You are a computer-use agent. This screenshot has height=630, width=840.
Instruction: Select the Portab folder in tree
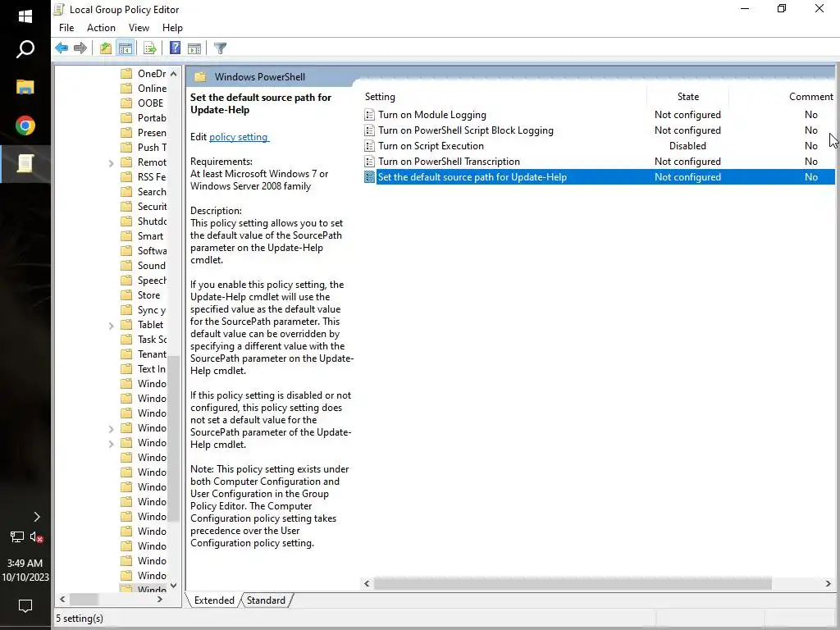pos(152,118)
